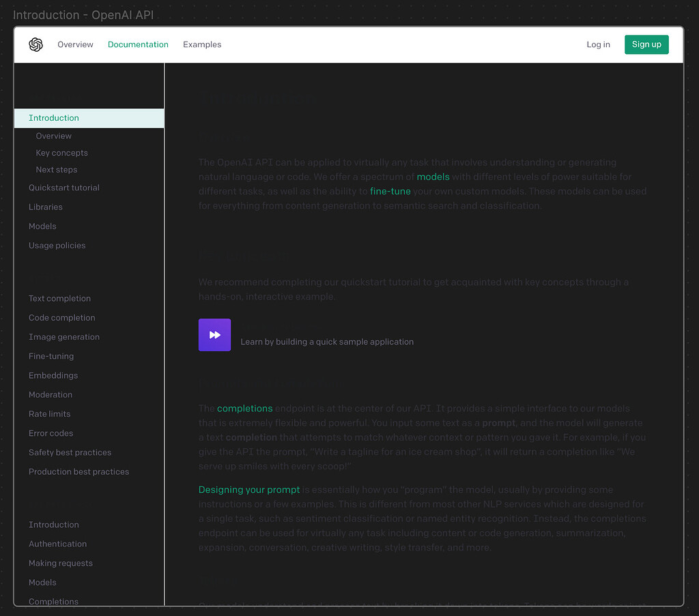Image resolution: width=699 pixels, height=616 pixels.
Task: Click the completions inline link
Action: coord(244,408)
